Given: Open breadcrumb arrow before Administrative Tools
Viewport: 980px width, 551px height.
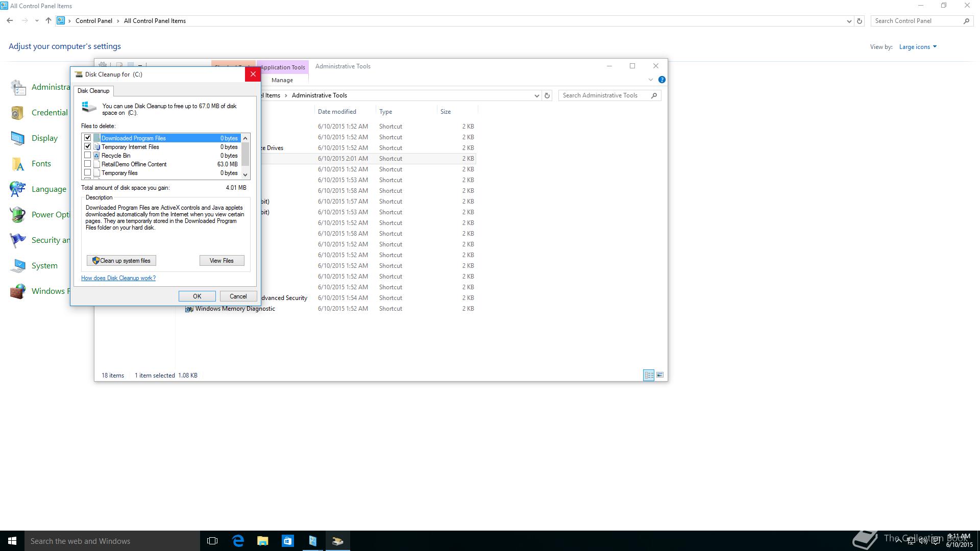Looking at the screenshot, I should pos(286,95).
